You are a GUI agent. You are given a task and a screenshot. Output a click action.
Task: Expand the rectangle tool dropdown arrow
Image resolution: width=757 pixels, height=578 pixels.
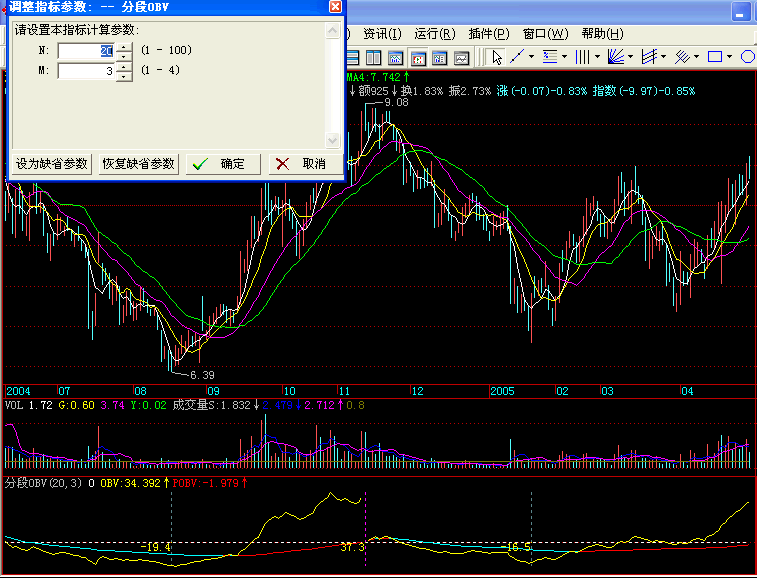pyautogui.click(x=729, y=57)
